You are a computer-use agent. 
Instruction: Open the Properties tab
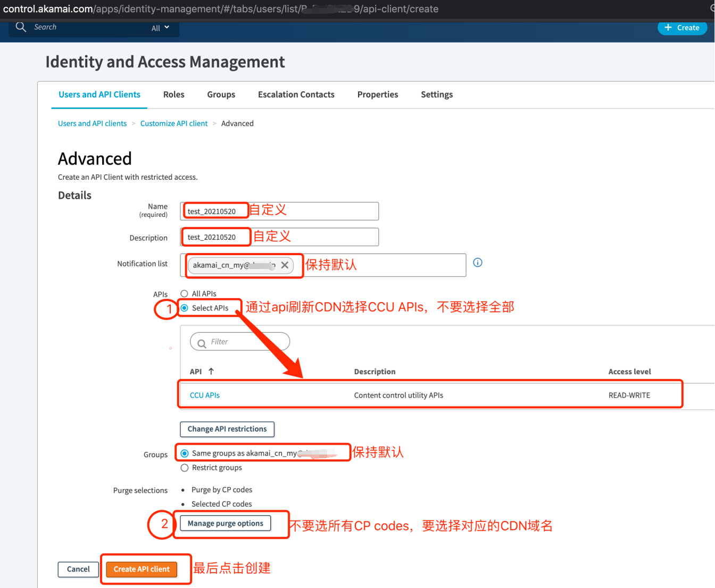point(378,95)
